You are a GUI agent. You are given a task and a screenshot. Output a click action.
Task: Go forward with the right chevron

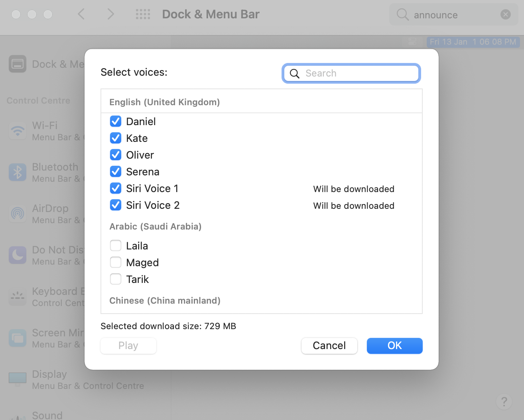coord(111,14)
